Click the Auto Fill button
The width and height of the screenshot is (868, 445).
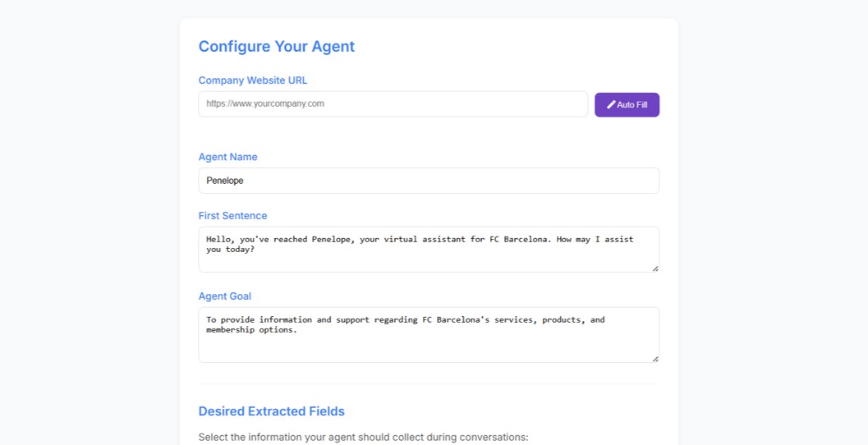(x=627, y=104)
